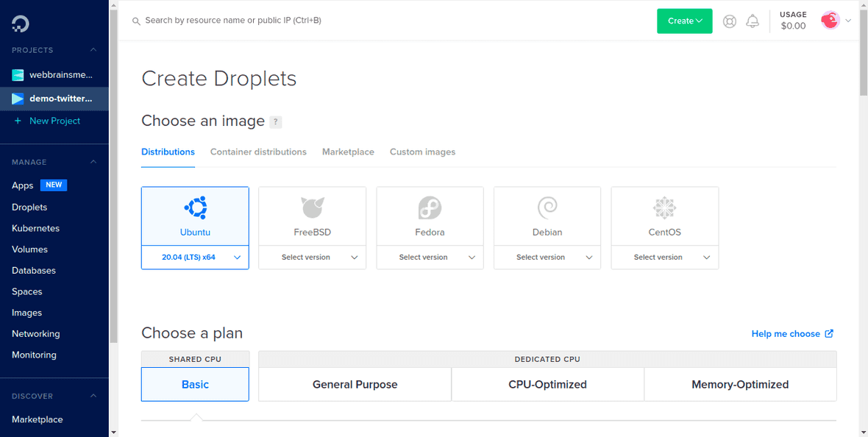Click the green Create button
This screenshot has width=868, height=437.
point(684,21)
